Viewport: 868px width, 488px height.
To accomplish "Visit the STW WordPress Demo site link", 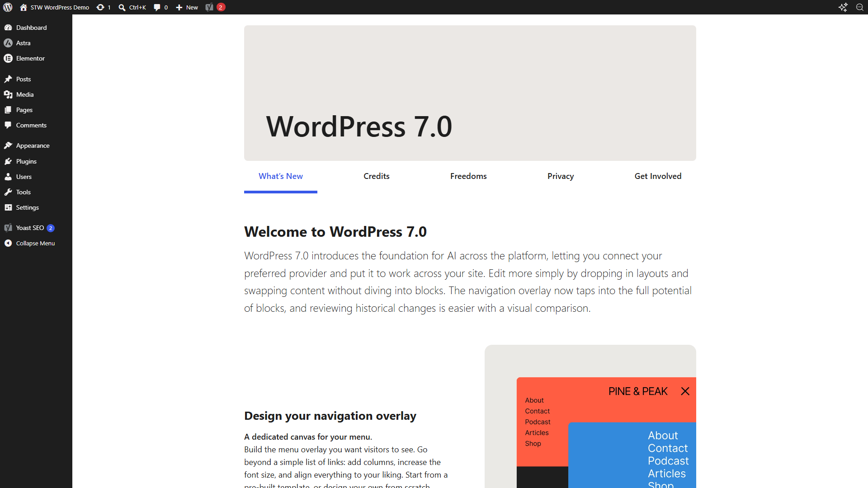I will (55, 7).
